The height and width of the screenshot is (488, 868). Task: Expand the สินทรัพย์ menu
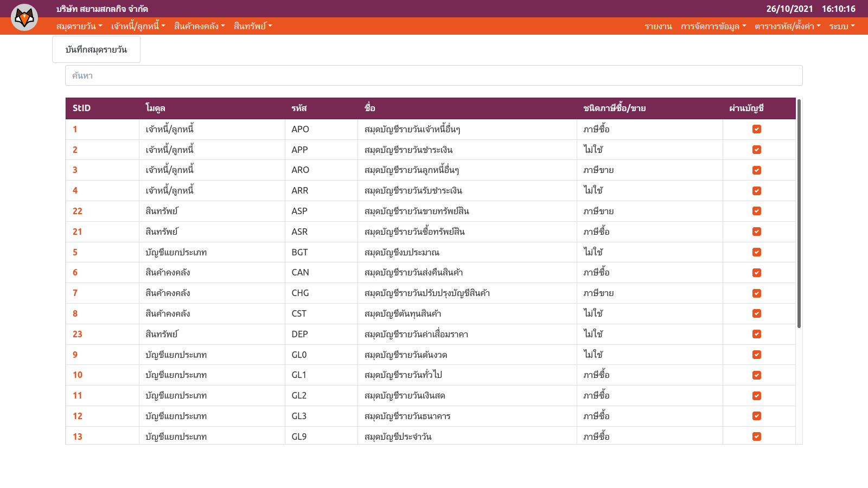pyautogui.click(x=253, y=26)
